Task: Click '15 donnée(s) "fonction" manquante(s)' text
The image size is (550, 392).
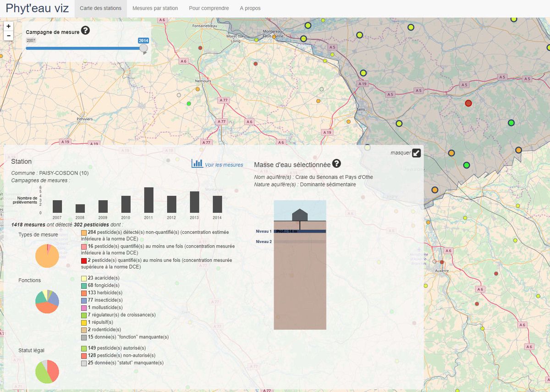Action: 129,337
